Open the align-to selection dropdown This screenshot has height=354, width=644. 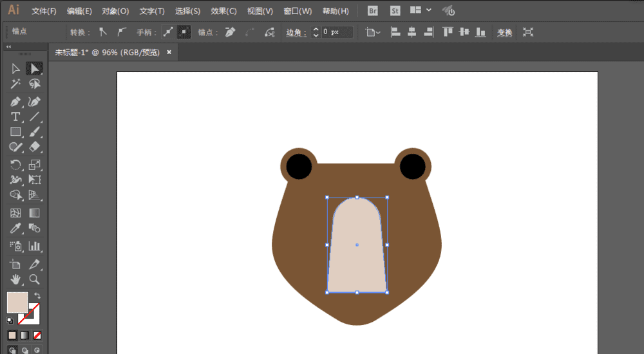(x=372, y=32)
